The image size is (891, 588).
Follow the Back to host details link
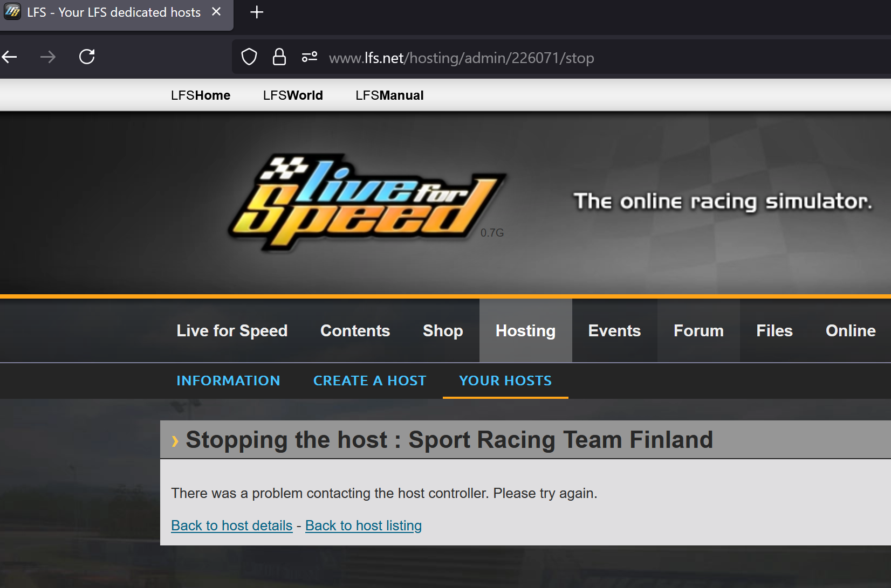click(x=232, y=525)
